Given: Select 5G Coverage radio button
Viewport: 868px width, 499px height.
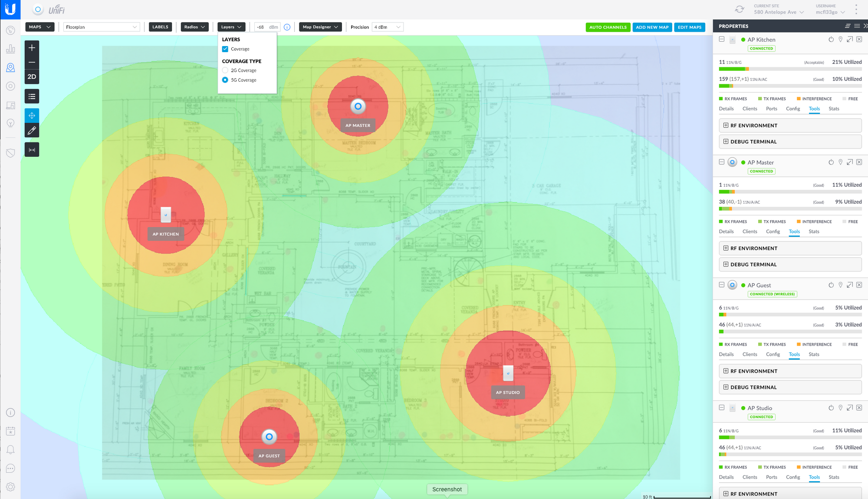Looking at the screenshot, I should pyautogui.click(x=225, y=80).
